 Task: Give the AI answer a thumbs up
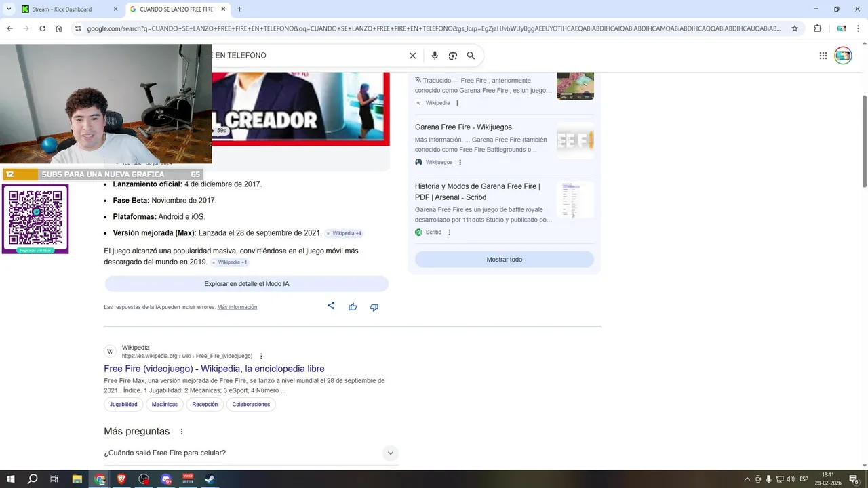[x=353, y=307]
